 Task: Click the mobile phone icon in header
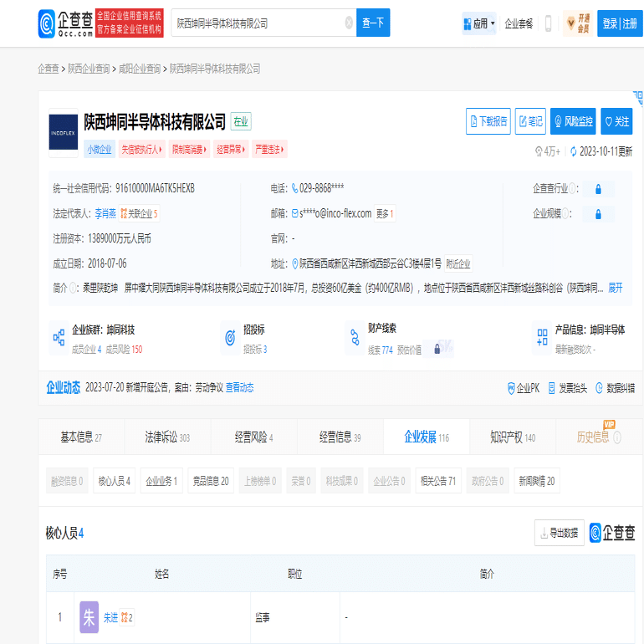[x=548, y=23]
